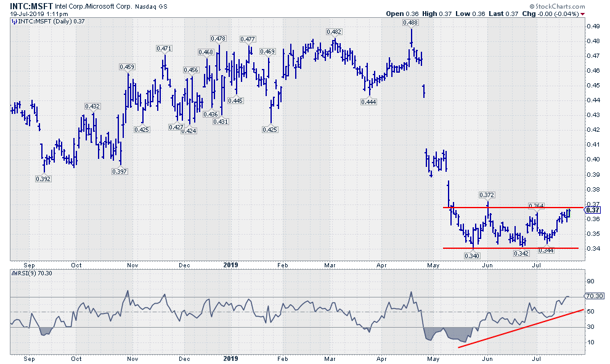
Task: Click the 0.35 price axis label
Action: (593, 233)
